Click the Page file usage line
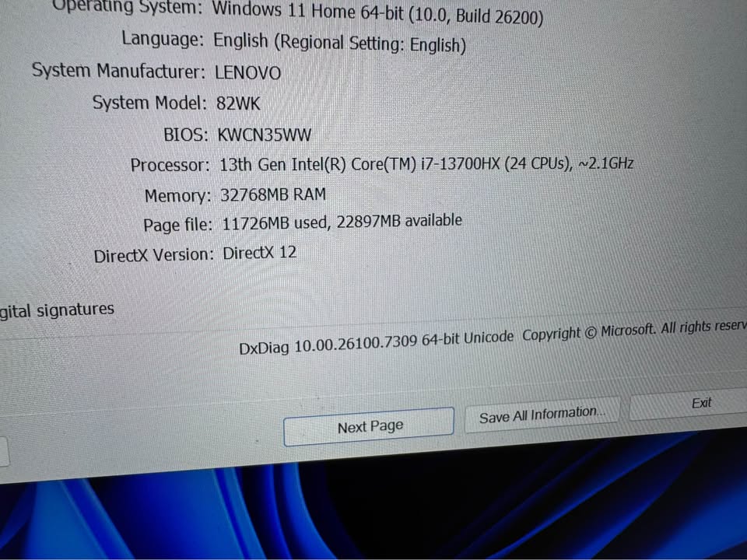Screen dimensions: 747x560 point(342,221)
